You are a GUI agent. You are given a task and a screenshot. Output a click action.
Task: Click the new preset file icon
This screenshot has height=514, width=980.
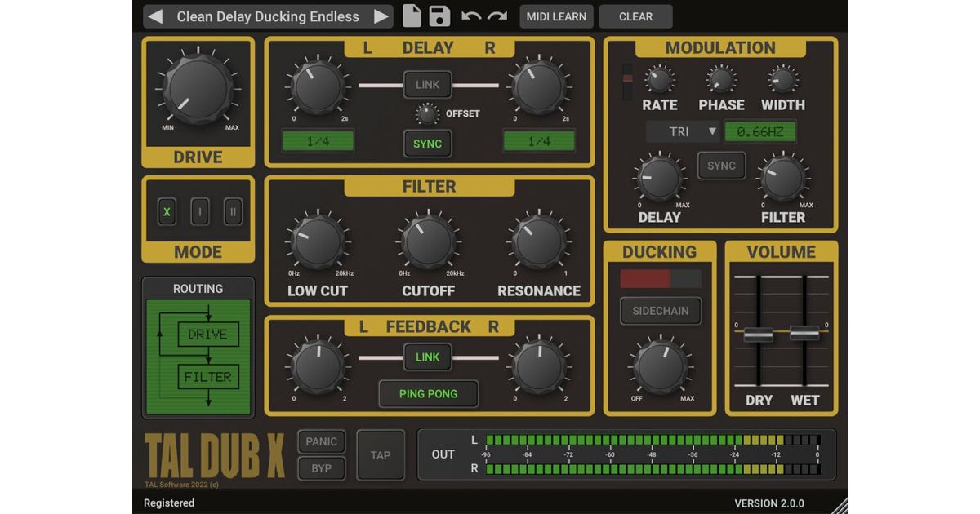tap(413, 16)
